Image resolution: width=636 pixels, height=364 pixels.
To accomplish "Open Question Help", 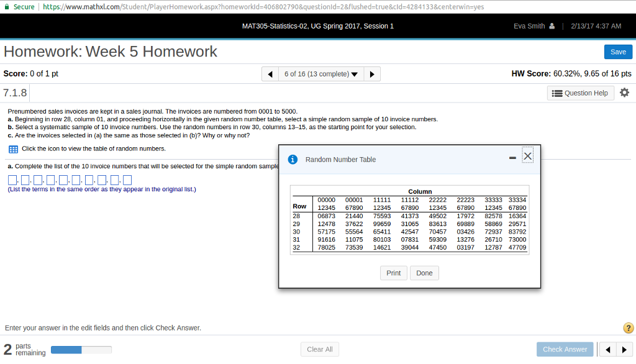I will pyautogui.click(x=580, y=93).
